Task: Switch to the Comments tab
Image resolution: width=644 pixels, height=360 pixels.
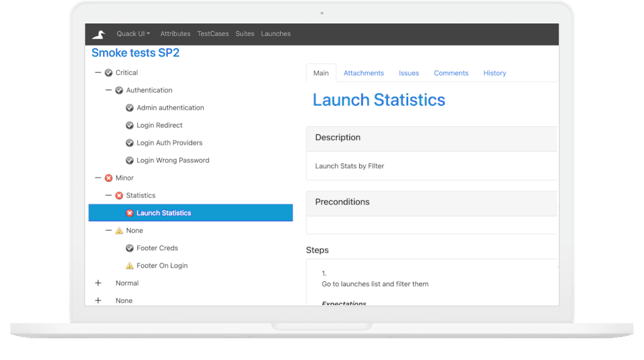Action: 451,73
